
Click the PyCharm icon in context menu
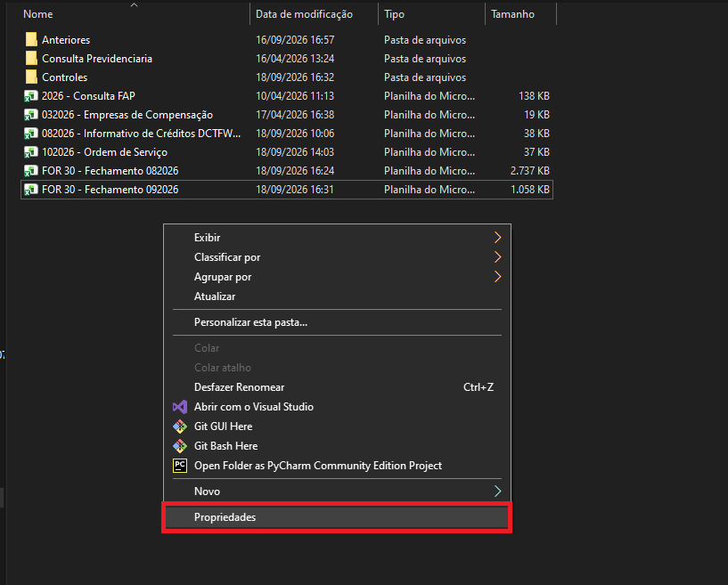click(x=180, y=466)
